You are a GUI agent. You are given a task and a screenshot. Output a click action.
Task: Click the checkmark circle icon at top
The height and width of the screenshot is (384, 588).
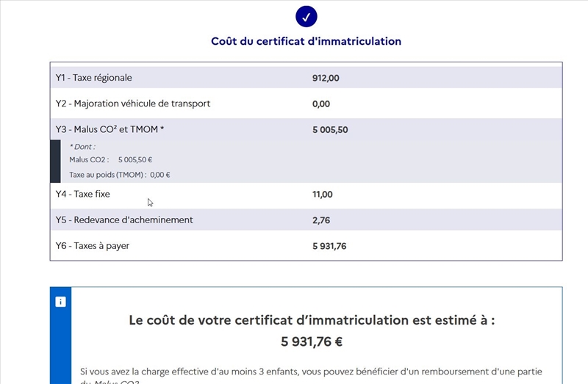[306, 16]
